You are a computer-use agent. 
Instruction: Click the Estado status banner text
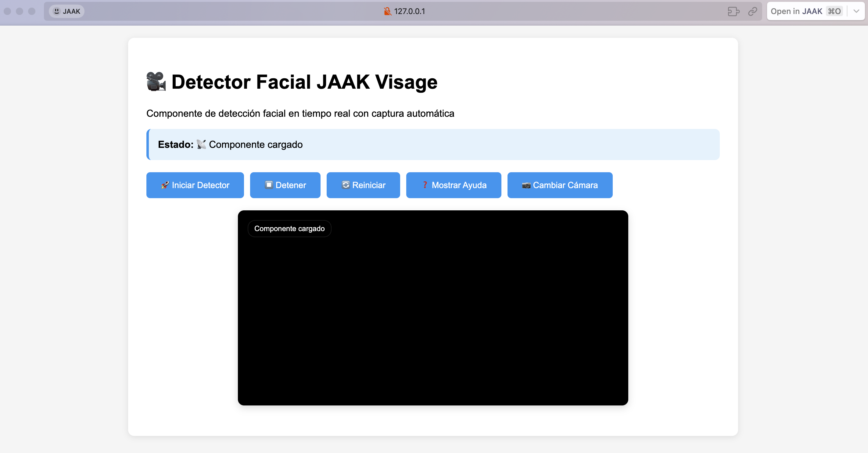pos(255,144)
